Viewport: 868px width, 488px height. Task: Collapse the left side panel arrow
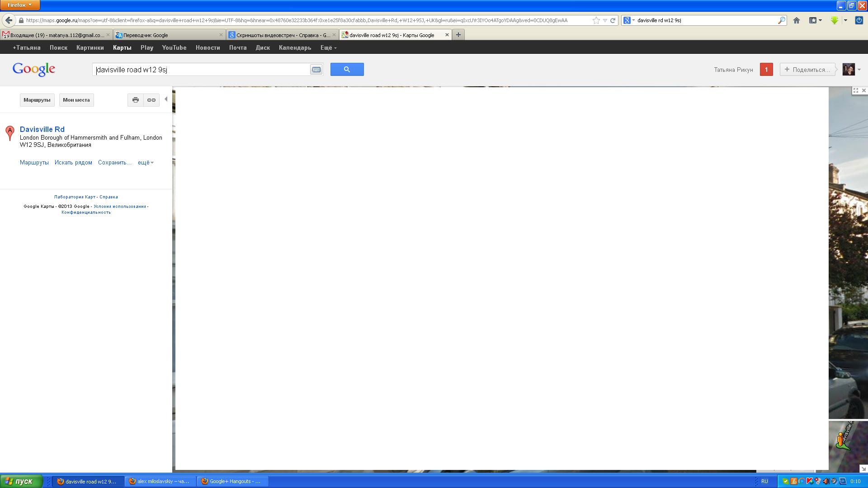166,99
